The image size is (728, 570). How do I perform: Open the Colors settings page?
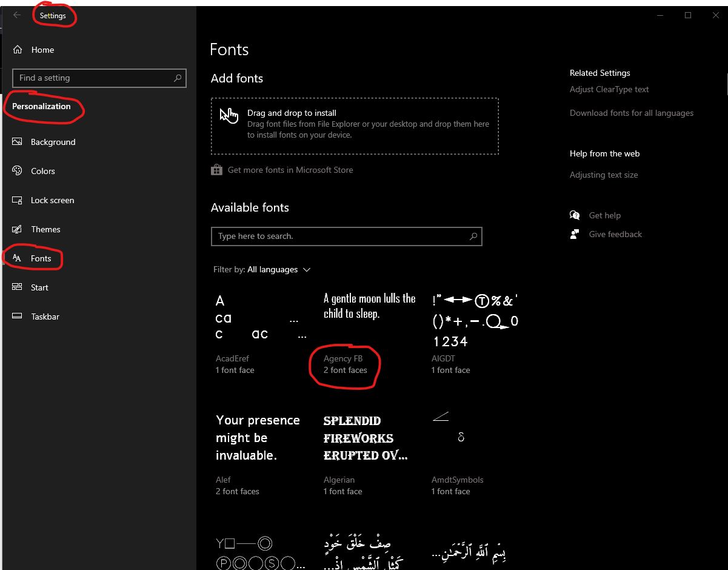pos(43,171)
